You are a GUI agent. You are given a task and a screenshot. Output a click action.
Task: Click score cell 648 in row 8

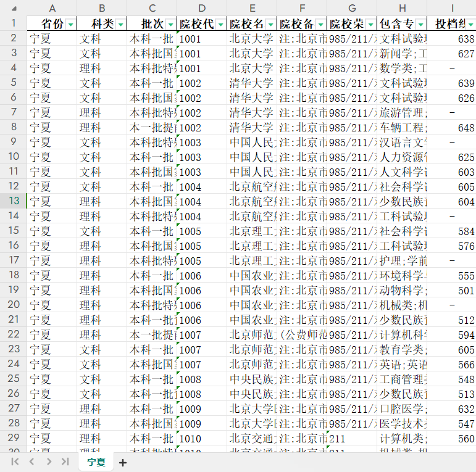pyautogui.click(x=451, y=127)
